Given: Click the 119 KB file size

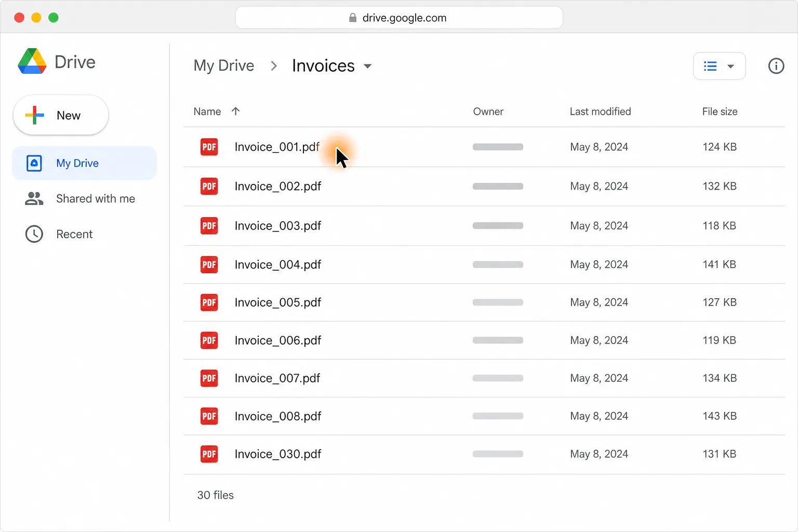Looking at the screenshot, I should click(720, 340).
